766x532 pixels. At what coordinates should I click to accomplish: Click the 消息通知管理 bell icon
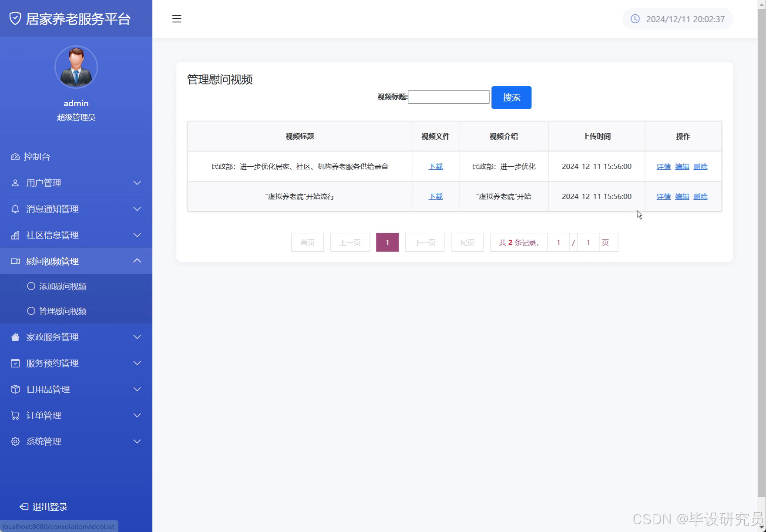[15, 209]
